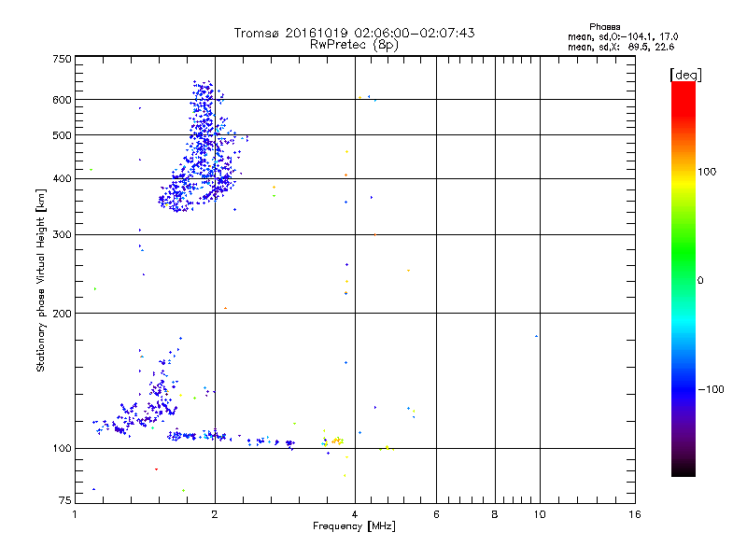747x560 pixels.
Task: Click the colorbar tick label '0'
Action: pyautogui.click(x=700, y=281)
